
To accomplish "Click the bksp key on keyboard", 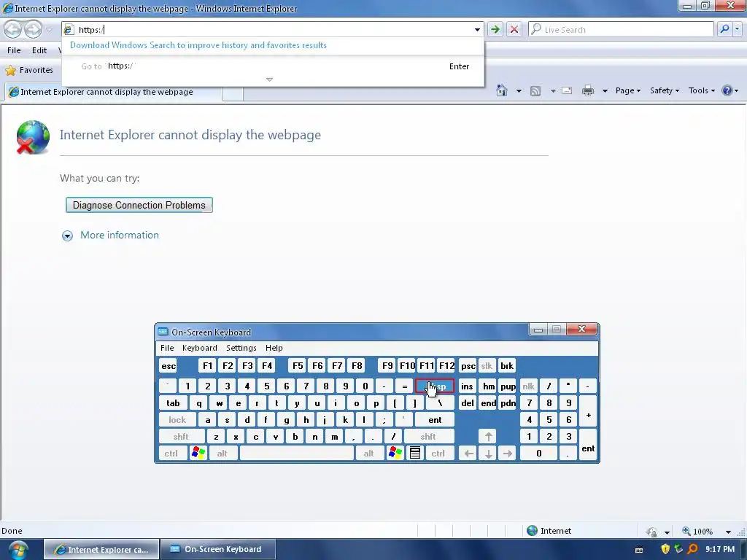I will 435,386.
